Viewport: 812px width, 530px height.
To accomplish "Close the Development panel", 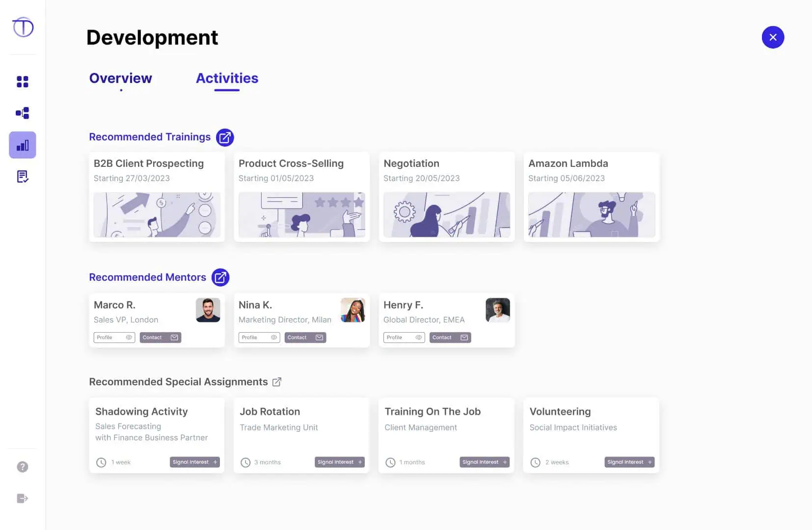I will click(773, 37).
